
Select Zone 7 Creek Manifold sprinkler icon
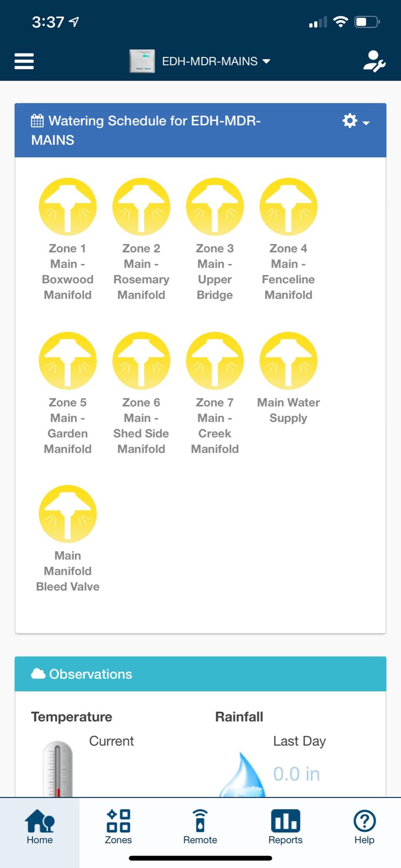pos(215,361)
